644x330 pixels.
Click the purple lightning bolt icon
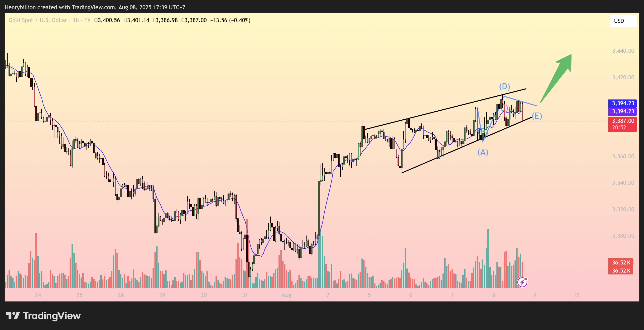(x=522, y=282)
